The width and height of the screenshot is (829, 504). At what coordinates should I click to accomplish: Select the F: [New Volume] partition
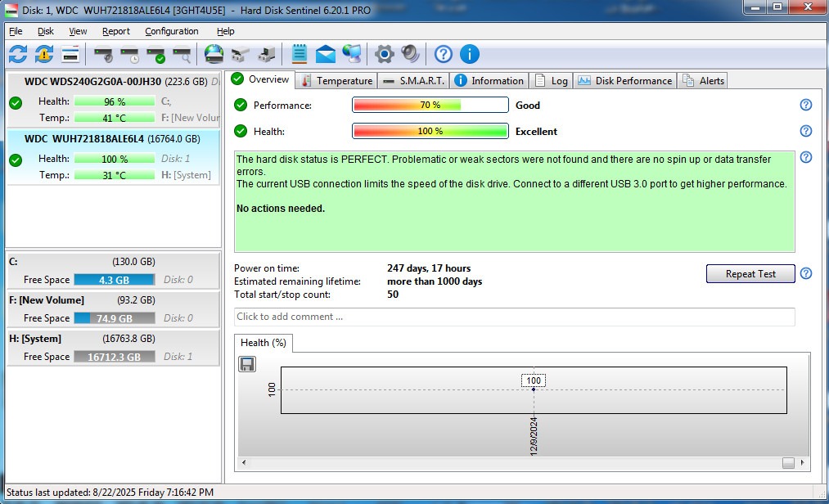pos(113,308)
